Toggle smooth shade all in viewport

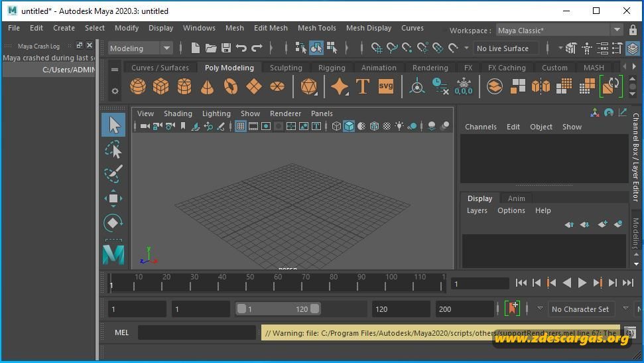[x=349, y=126]
